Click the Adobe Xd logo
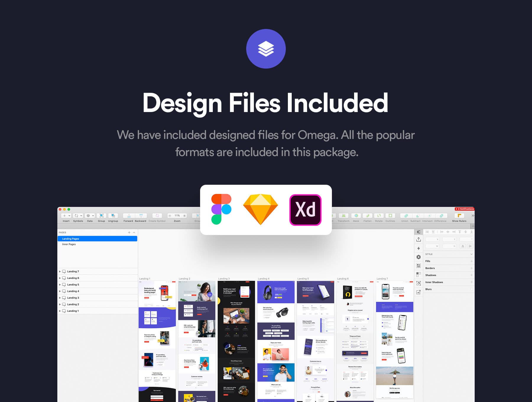 (x=305, y=210)
